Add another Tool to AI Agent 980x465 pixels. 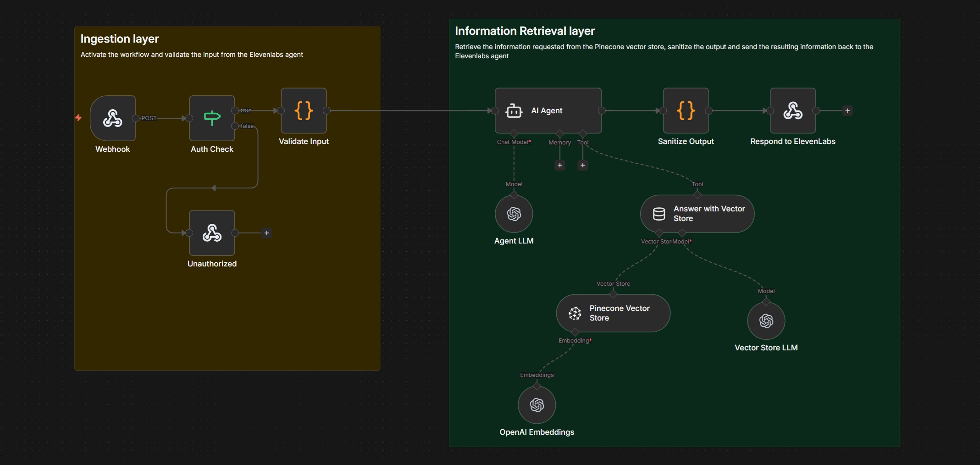(x=582, y=165)
